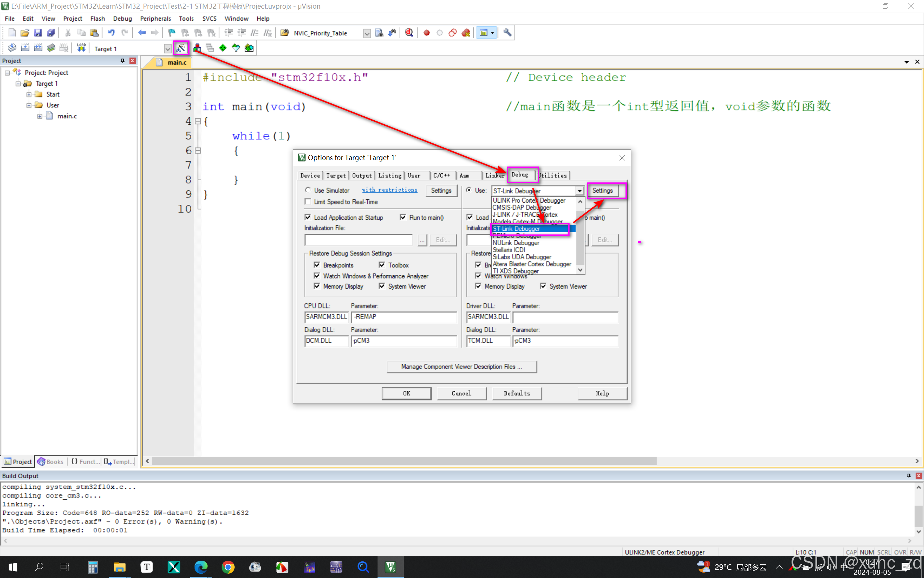Image resolution: width=924 pixels, height=578 pixels.
Task: Insert a breakpoint with the red dot icon
Action: [x=427, y=33]
